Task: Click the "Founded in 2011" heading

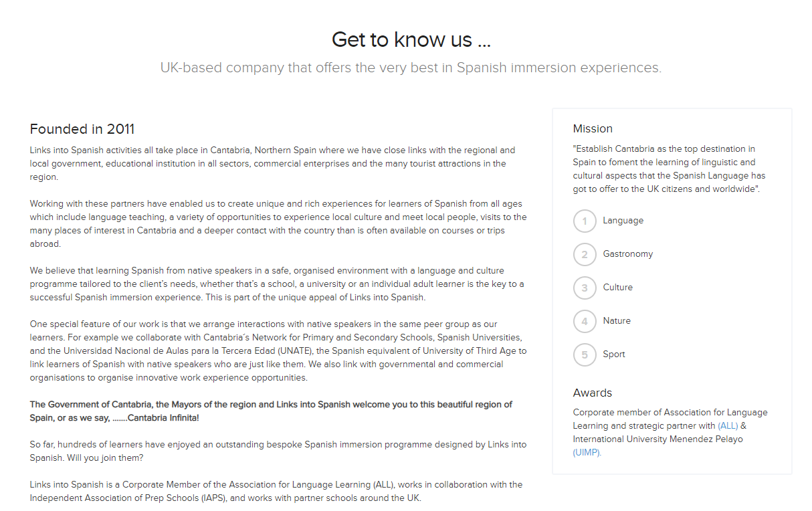Action: coord(82,129)
